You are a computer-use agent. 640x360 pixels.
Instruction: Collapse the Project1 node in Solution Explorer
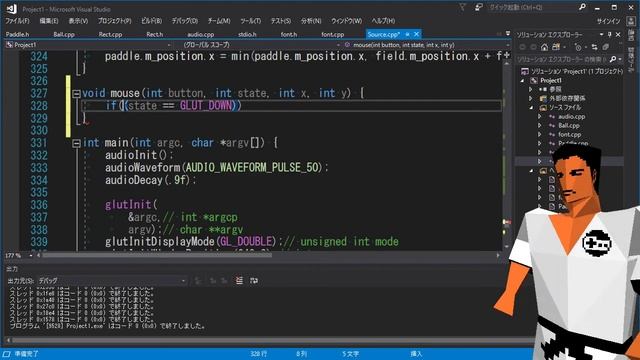(x=522, y=80)
